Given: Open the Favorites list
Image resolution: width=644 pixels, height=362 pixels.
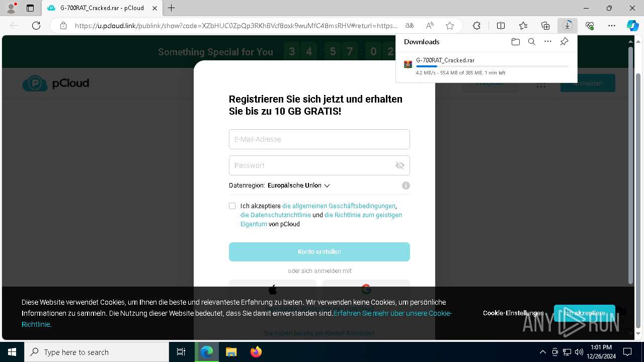Looking at the screenshot, I should point(523,26).
